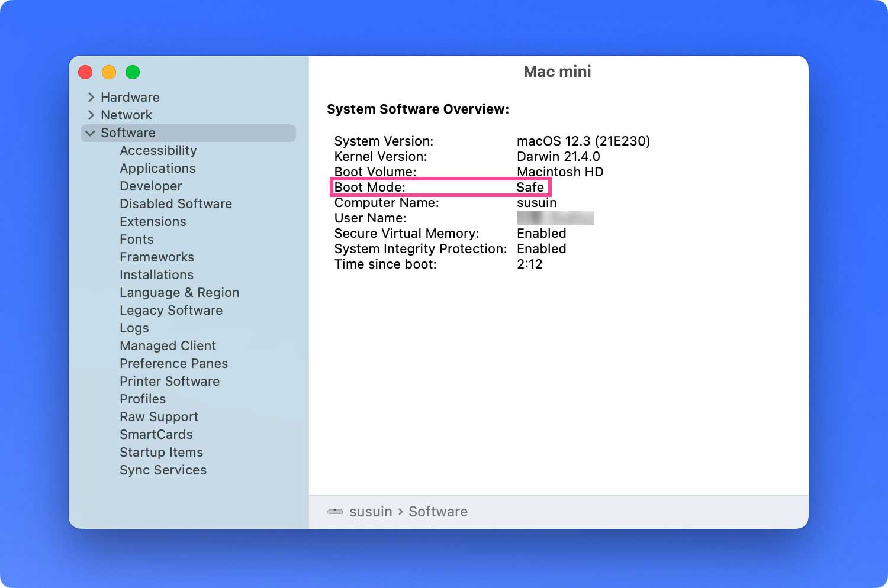Open the Developer section
The image size is (888, 588).
(151, 186)
